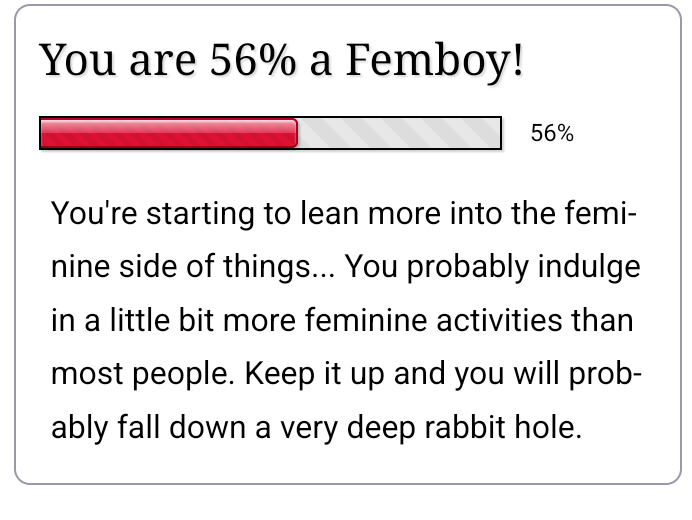Select the "56%" label beside the progress bar
This screenshot has width=692, height=520.
tap(552, 134)
